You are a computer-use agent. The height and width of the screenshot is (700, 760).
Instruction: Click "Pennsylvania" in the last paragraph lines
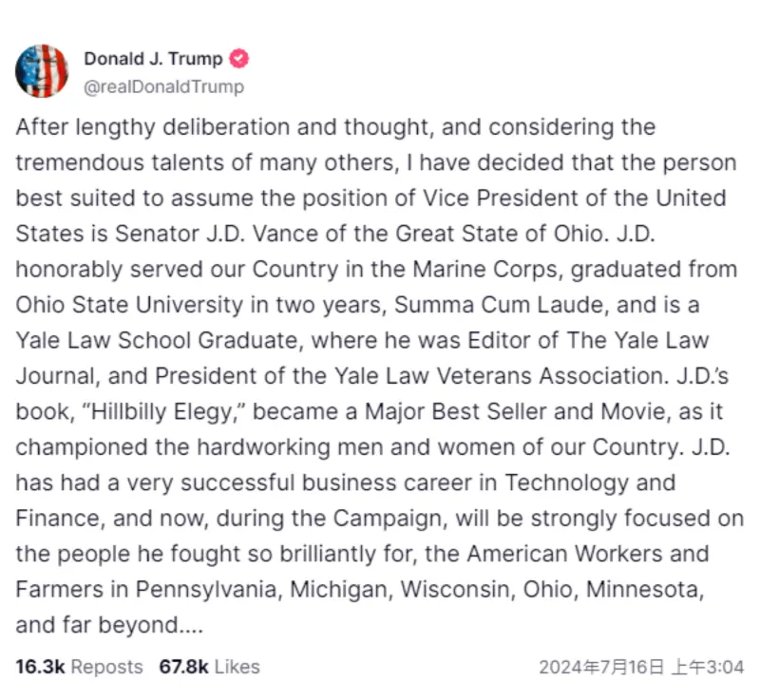(206, 590)
